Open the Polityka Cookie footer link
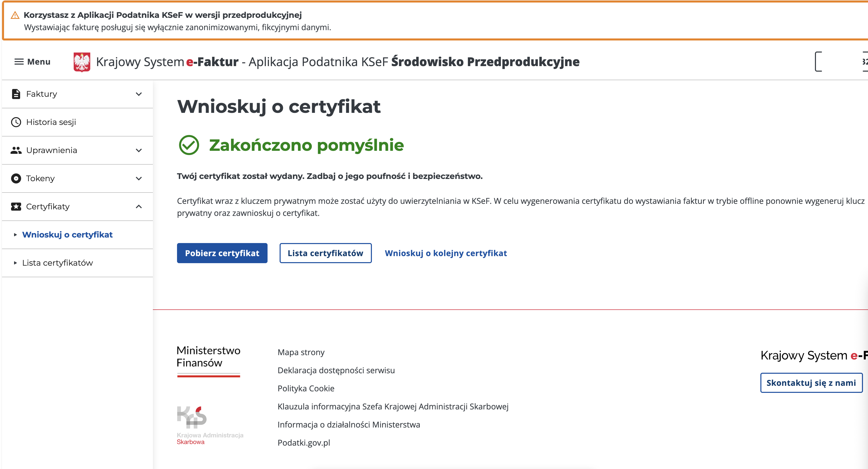Viewport: 868px width, 469px height. [x=306, y=389]
